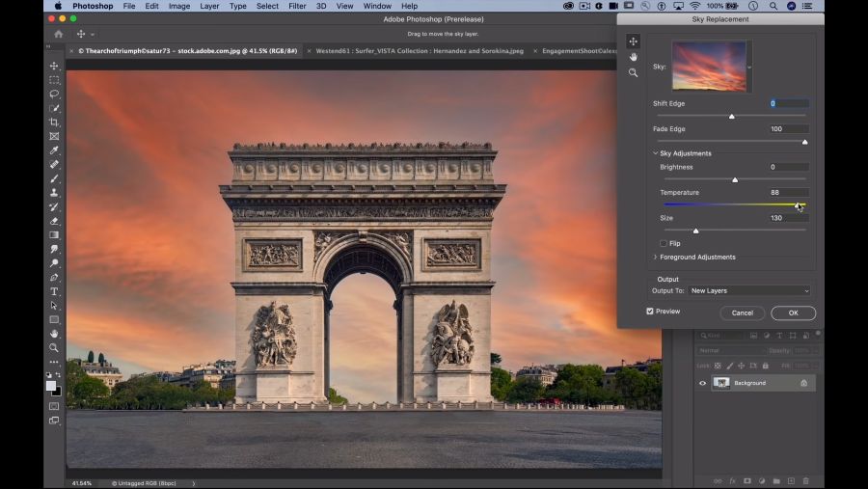
Task: Select the Smudge tool
Action: [x=54, y=249]
